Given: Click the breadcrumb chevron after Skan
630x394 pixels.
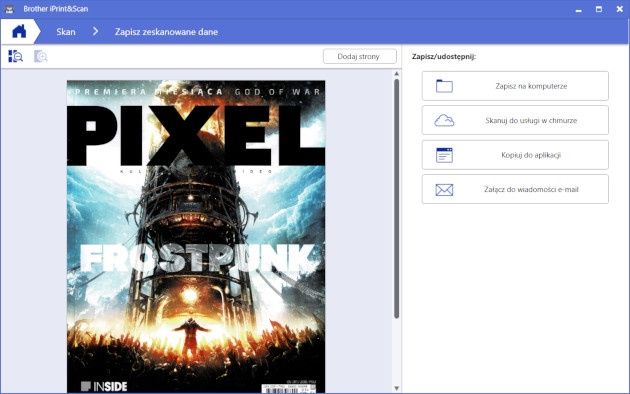Looking at the screenshot, I should pos(95,31).
